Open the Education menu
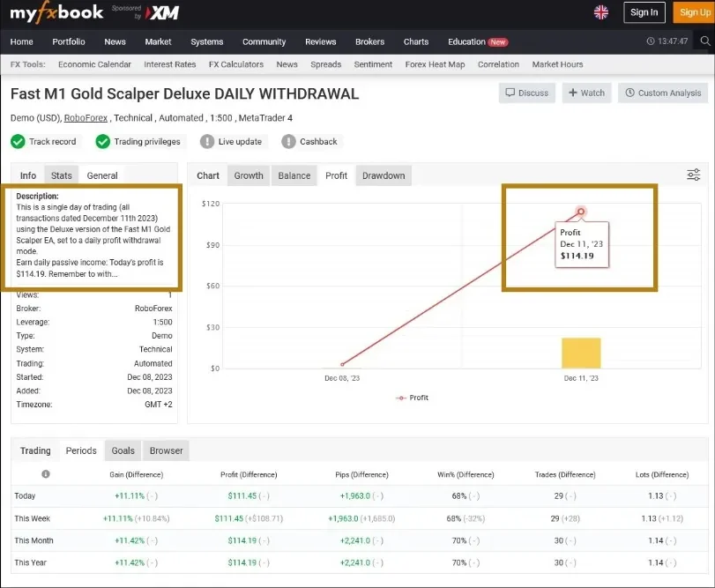Screen dimensions: 715x588 (x=466, y=42)
